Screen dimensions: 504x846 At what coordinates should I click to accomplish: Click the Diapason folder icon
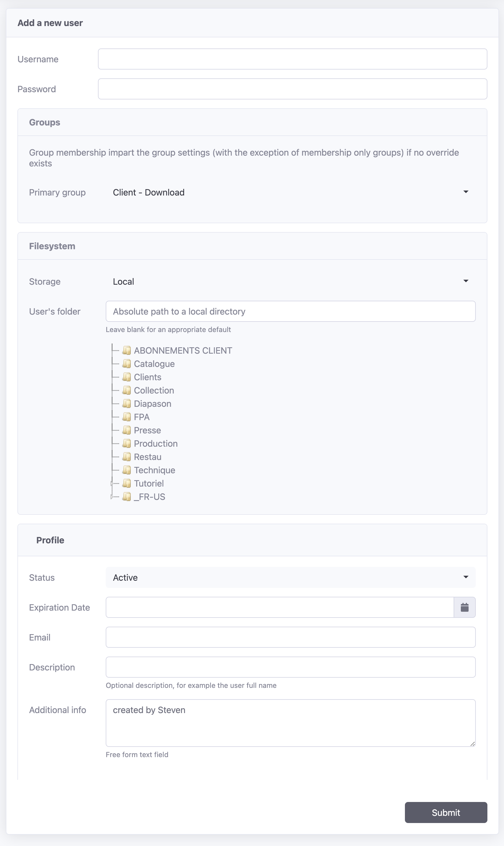coord(127,404)
